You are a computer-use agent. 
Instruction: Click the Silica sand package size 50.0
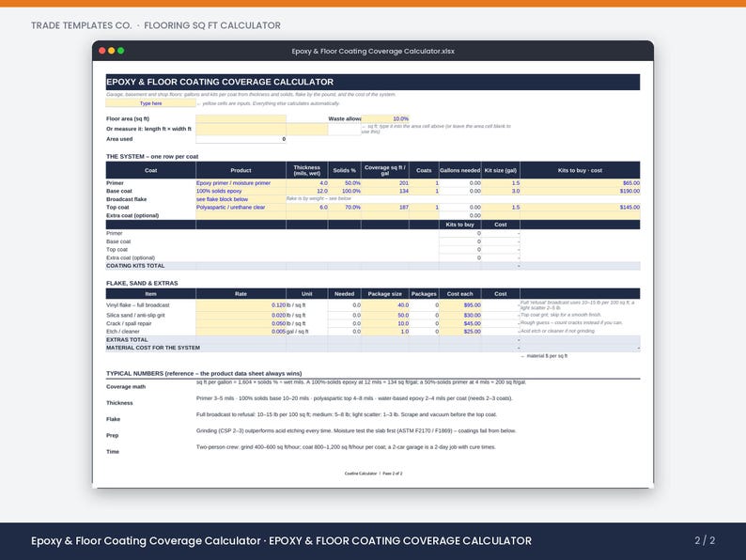point(385,315)
